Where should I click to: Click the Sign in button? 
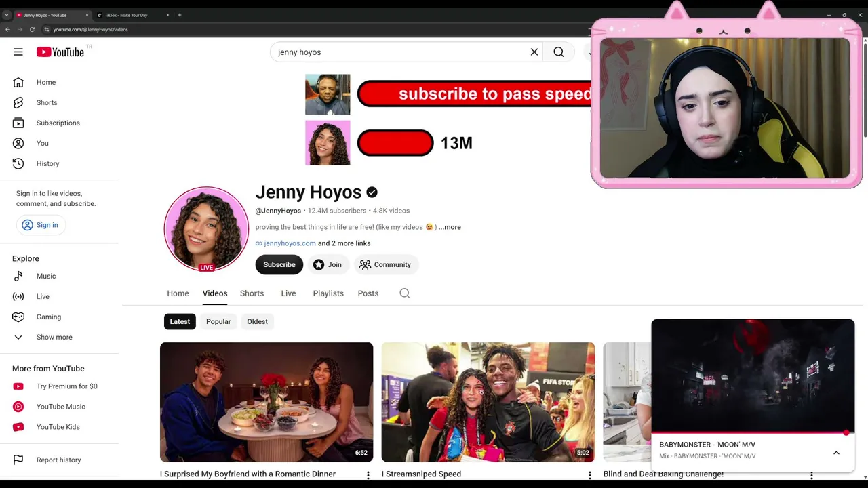tap(40, 225)
